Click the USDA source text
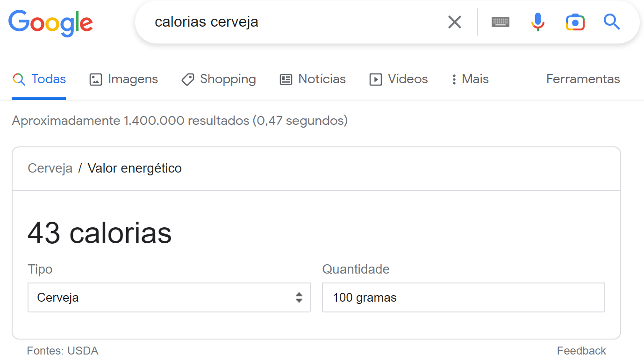This screenshot has height=362, width=644. coord(83,351)
